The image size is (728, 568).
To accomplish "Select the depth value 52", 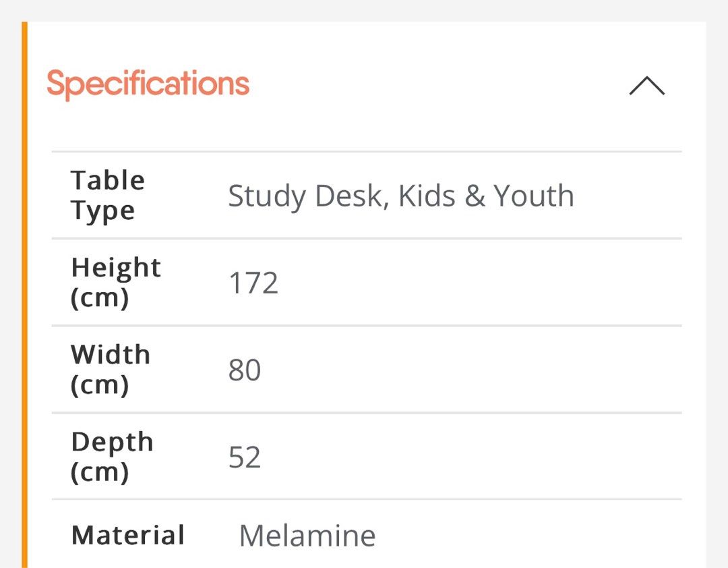I will pyautogui.click(x=245, y=457).
